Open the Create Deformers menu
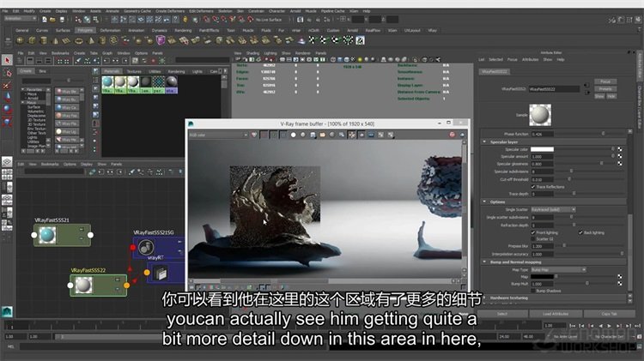 [170, 11]
